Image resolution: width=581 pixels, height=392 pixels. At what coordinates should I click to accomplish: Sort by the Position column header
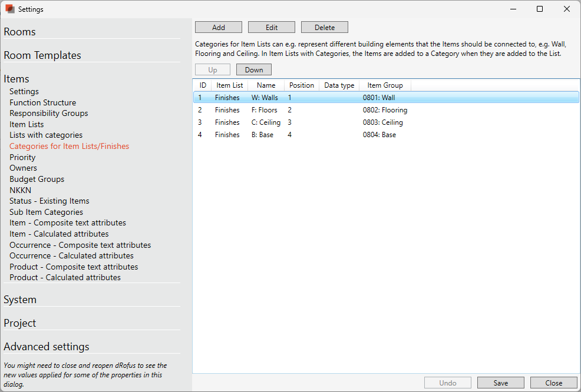[302, 85]
